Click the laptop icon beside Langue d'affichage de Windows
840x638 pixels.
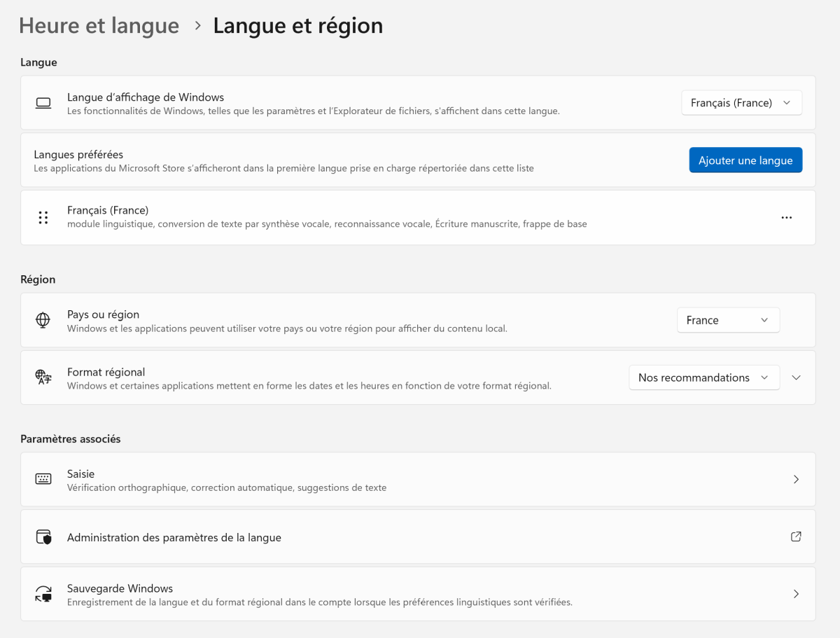(43, 104)
